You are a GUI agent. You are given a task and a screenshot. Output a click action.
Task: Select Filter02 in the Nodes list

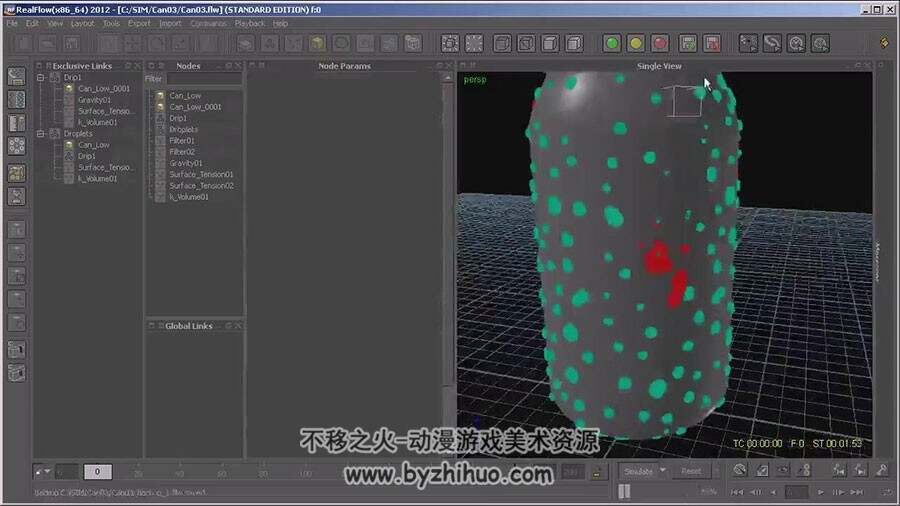[182, 152]
